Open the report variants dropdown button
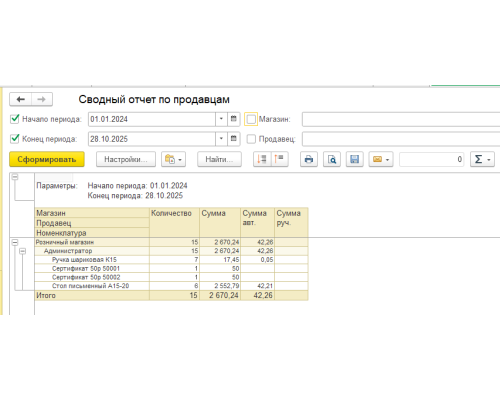 click(173, 159)
